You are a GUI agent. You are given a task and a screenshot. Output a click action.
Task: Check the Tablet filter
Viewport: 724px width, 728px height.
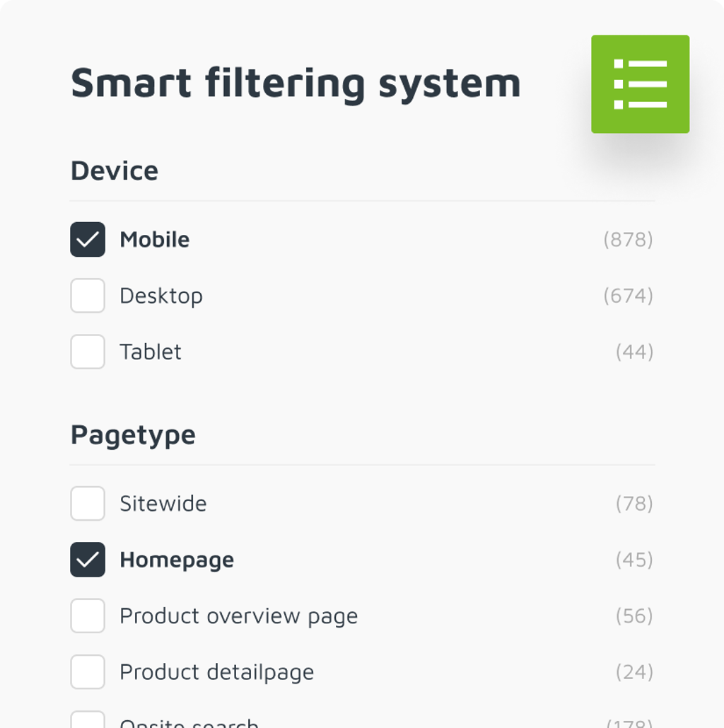point(87,352)
